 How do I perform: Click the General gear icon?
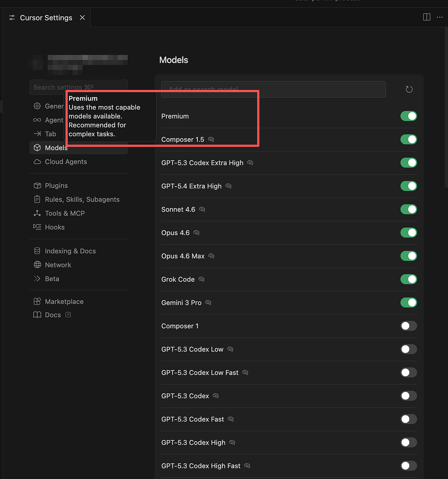tap(37, 106)
